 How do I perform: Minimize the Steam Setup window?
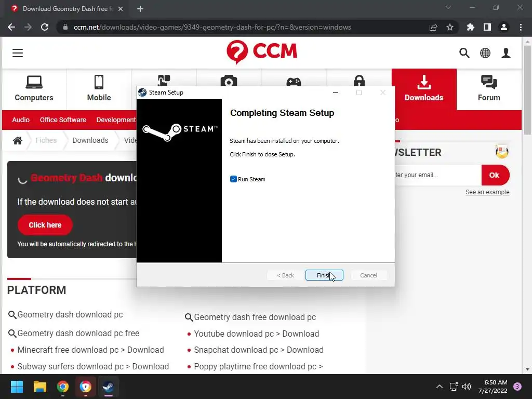(336, 92)
